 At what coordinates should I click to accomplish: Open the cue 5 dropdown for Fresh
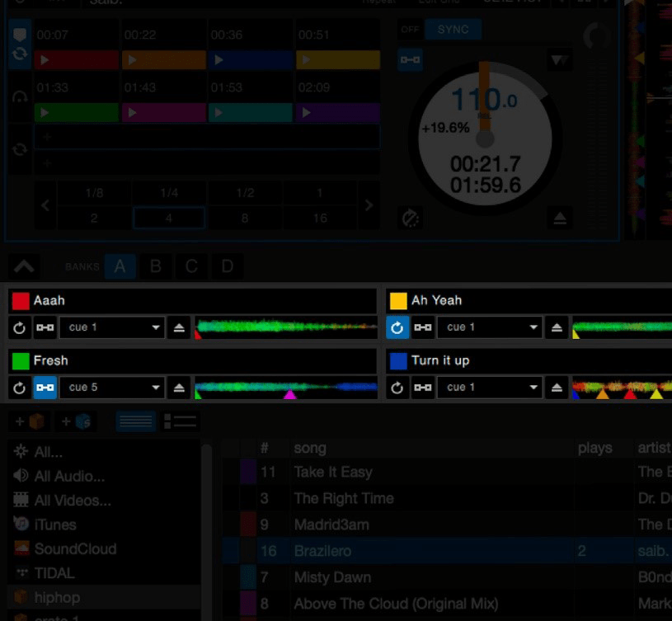(x=111, y=388)
